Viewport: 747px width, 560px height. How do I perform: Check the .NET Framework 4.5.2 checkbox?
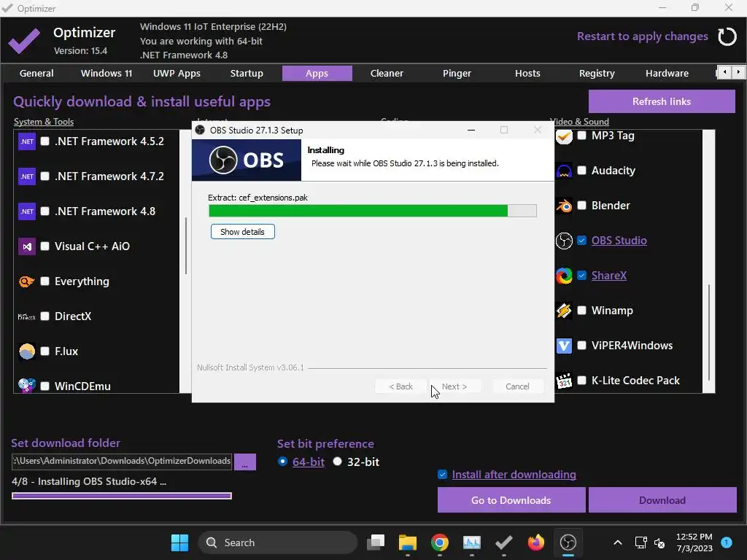[44, 141]
